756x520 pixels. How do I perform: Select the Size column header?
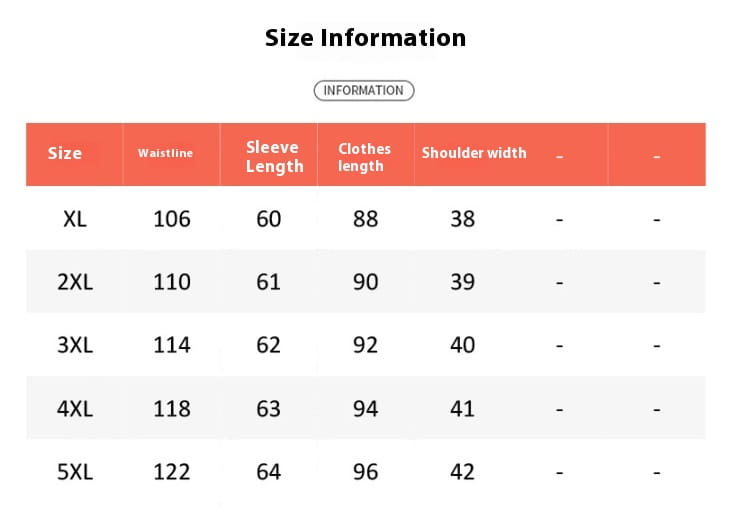[65, 153]
